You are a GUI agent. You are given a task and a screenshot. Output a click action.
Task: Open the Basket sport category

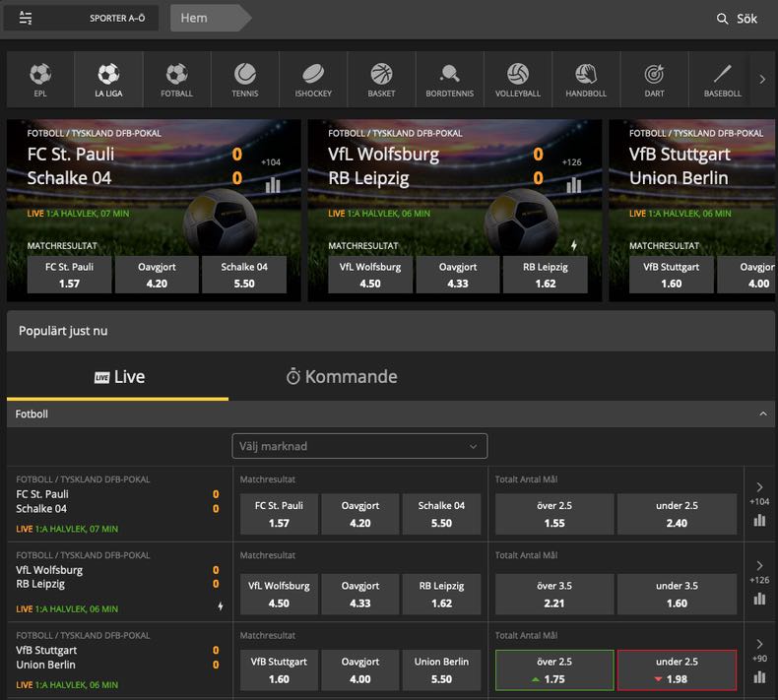click(381, 80)
